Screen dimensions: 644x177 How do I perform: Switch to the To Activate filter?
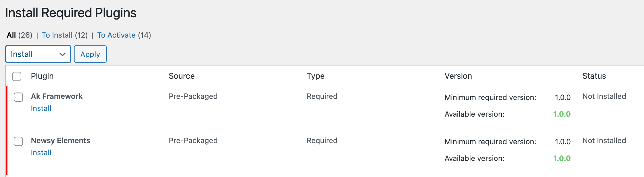pyautogui.click(x=116, y=35)
